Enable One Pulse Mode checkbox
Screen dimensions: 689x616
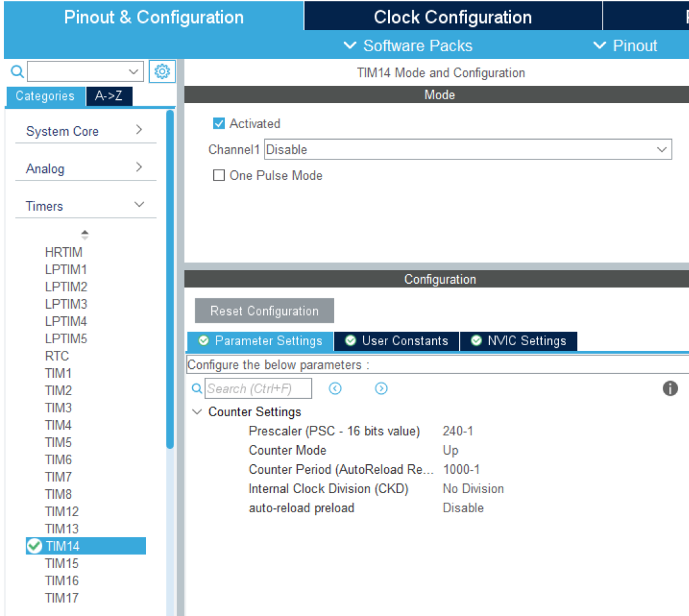[219, 175]
